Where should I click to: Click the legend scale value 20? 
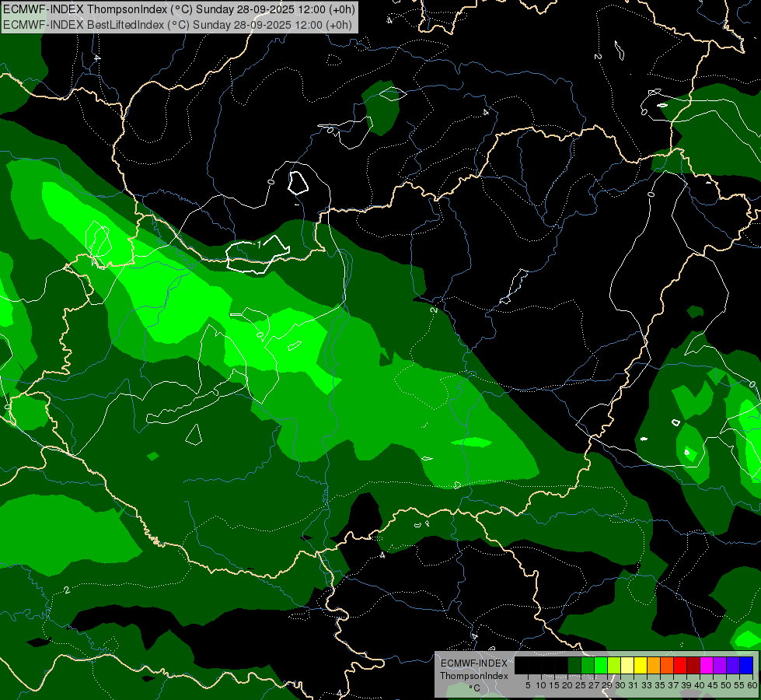tap(567, 685)
